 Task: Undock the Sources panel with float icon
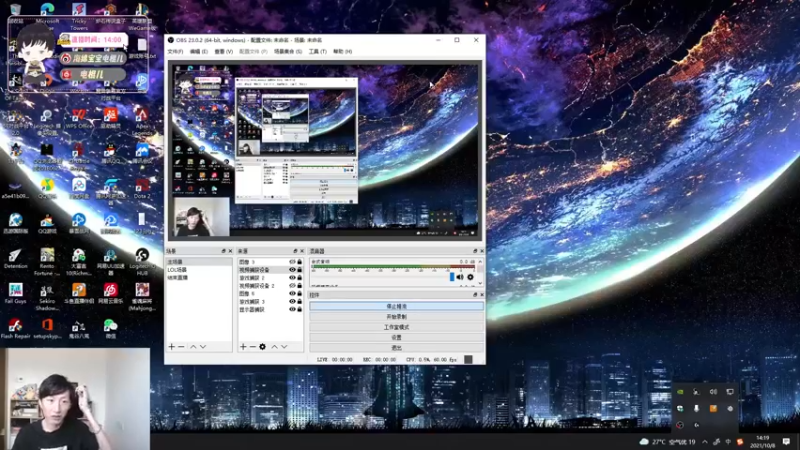[x=295, y=251]
